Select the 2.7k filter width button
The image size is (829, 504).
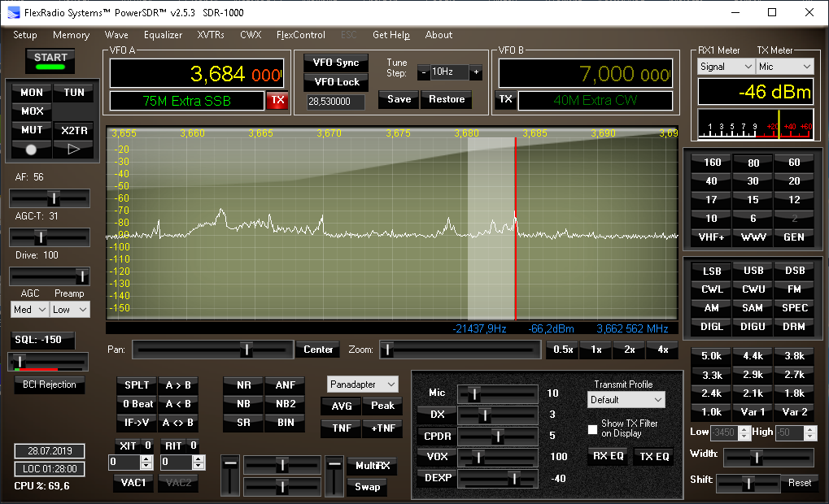794,375
